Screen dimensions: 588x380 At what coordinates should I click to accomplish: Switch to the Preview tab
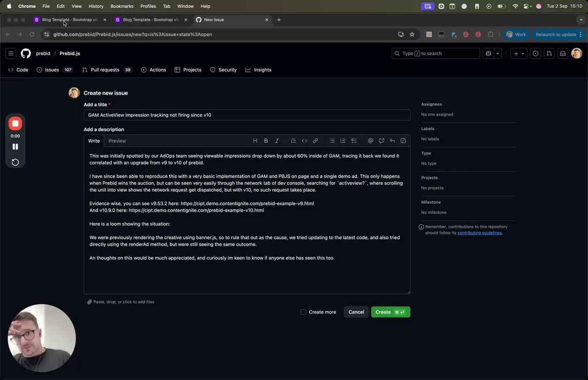pos(117,141)
